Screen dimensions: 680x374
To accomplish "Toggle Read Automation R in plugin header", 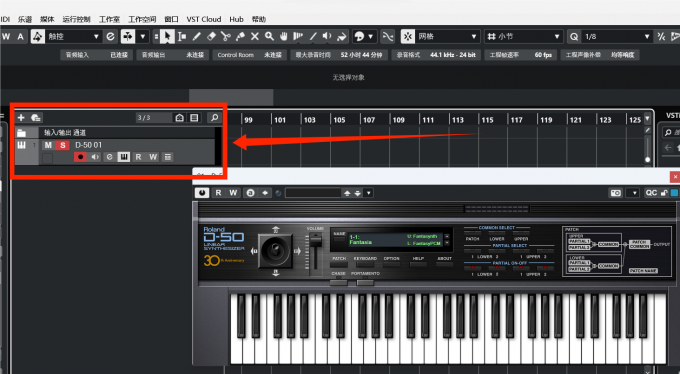I will 219,193.
